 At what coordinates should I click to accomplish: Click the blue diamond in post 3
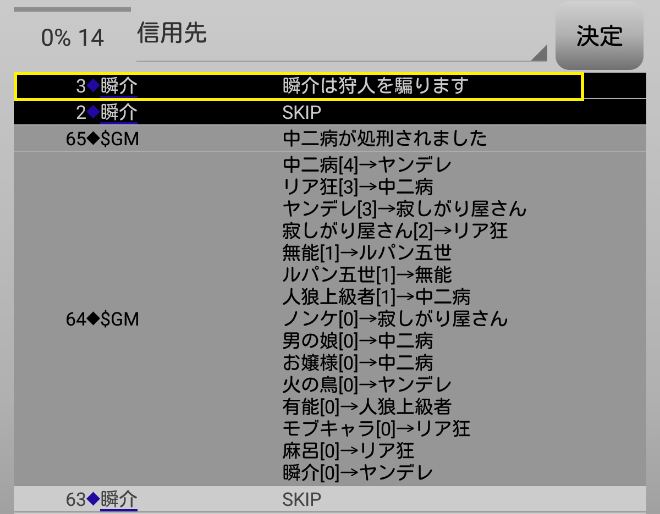click(x=93, y=86)
